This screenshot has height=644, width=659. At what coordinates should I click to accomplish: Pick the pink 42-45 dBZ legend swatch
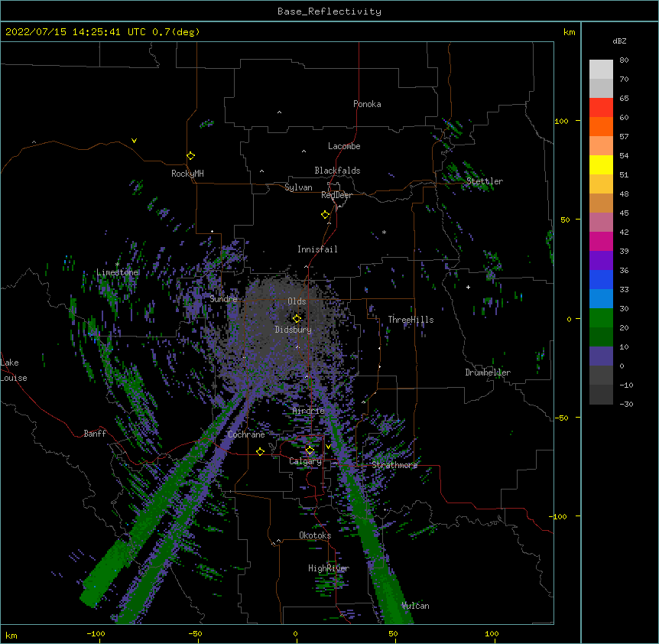pos(601,223)
